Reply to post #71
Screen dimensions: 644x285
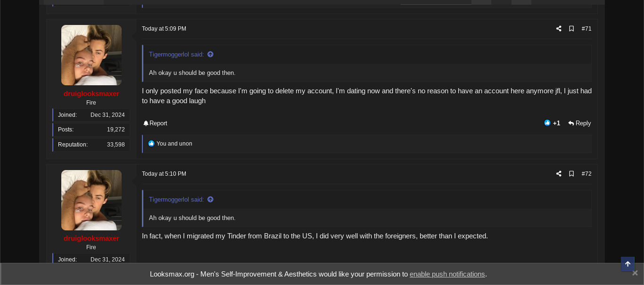click(579, 123)
